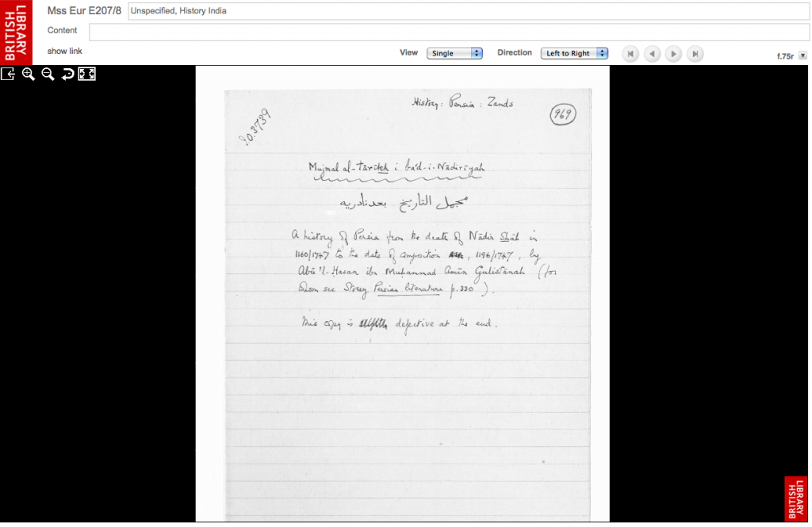This screenshot has width=812, height=527.
Task: Click the show link option
Action: [64, 51]
